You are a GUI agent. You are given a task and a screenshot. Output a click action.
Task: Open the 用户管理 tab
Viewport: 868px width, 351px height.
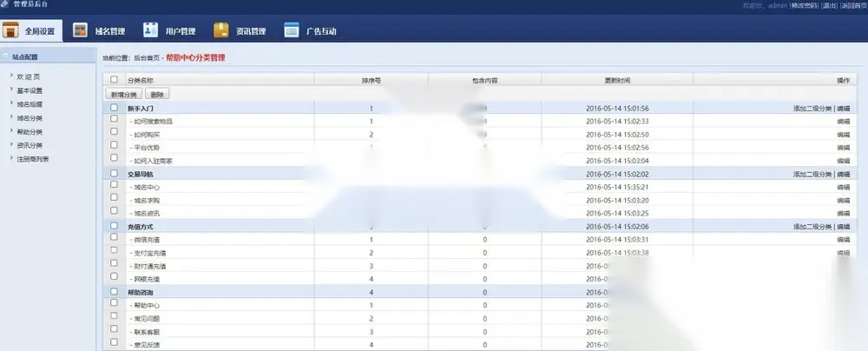coord(169,31)
